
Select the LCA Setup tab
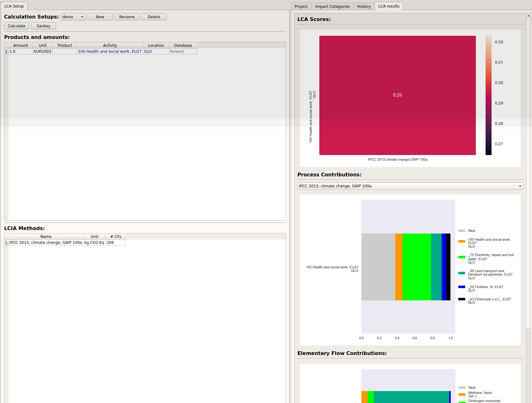14,6
